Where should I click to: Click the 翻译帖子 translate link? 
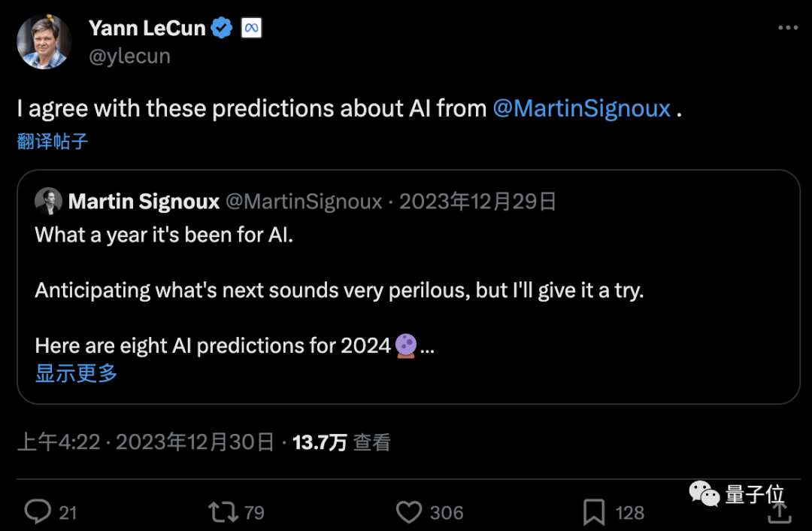(53, 141)
